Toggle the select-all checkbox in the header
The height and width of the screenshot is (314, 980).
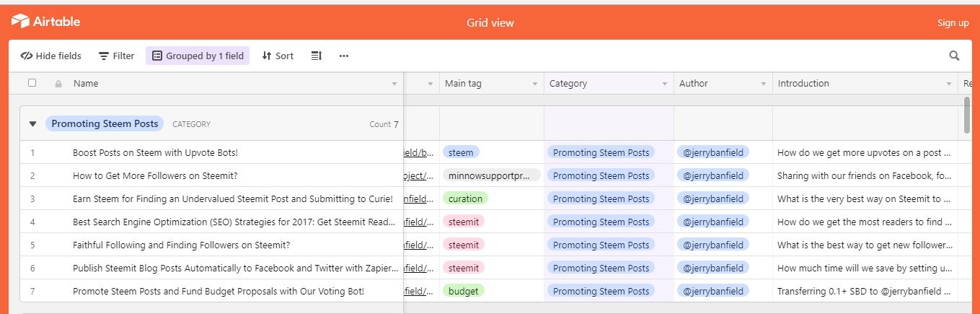32,83
